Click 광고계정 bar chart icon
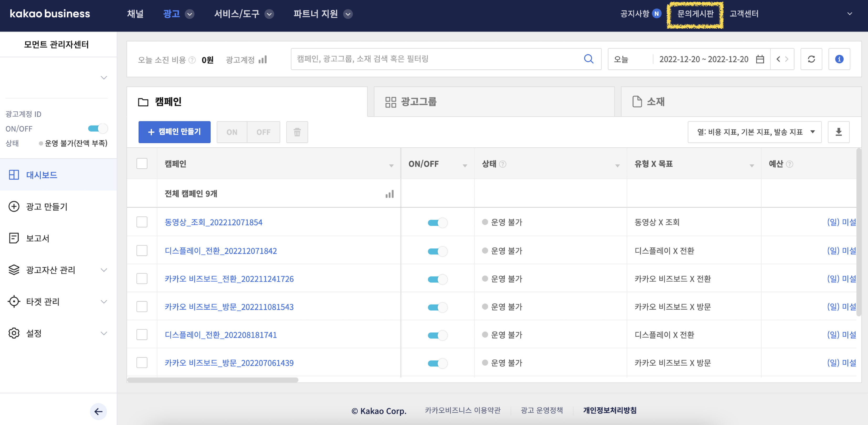The height and width of the screenshot is (425, 868). (263, 60)
